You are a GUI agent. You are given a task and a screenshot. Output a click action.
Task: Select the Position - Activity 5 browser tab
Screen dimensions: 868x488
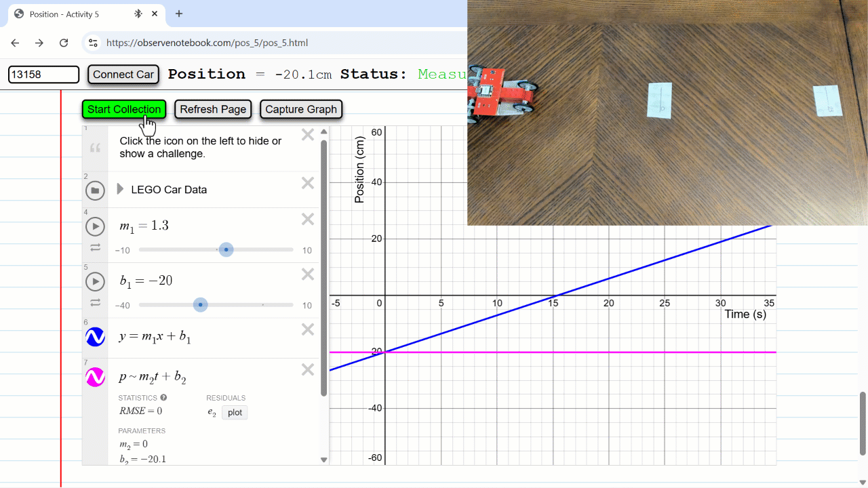75,14
